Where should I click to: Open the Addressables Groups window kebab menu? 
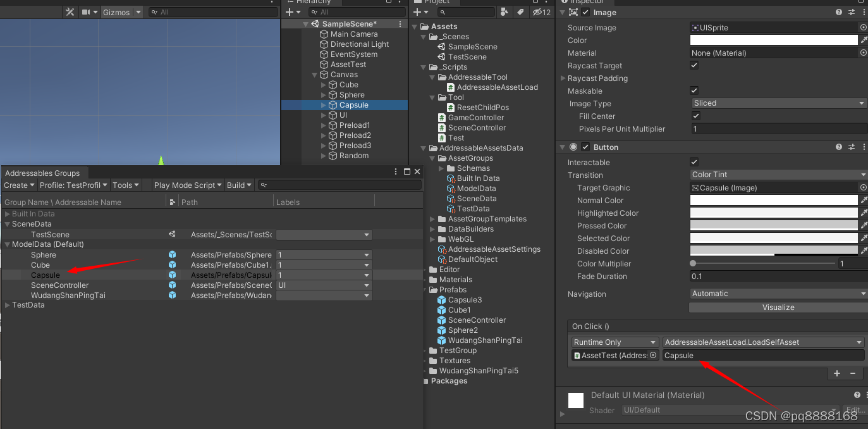[x=396, y=171]
